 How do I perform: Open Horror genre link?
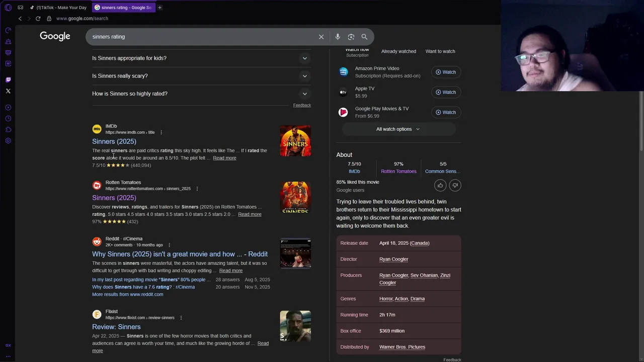(386, 299)
